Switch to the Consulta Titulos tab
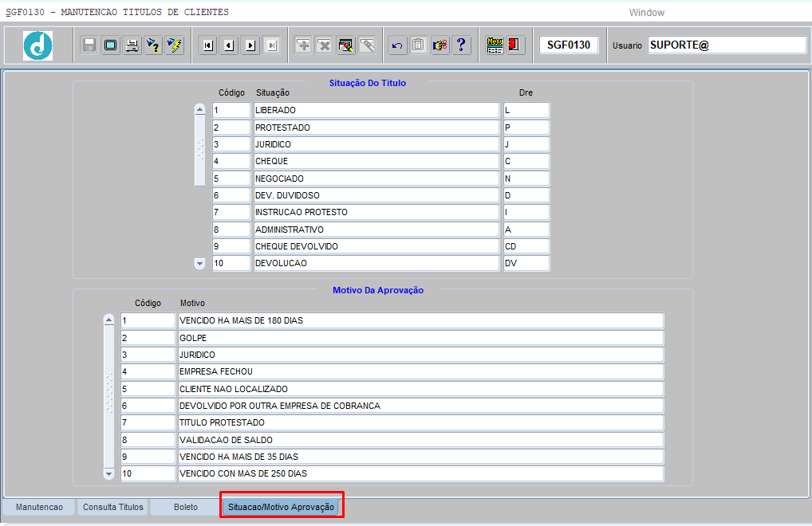Screen dimensions: 812x526 [x=113, y=507]
